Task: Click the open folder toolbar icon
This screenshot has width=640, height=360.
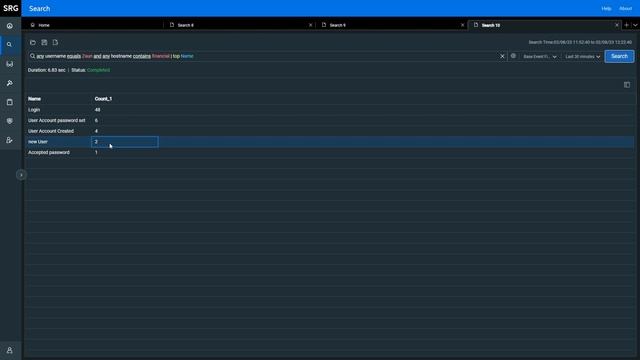Action: (33, 42)
